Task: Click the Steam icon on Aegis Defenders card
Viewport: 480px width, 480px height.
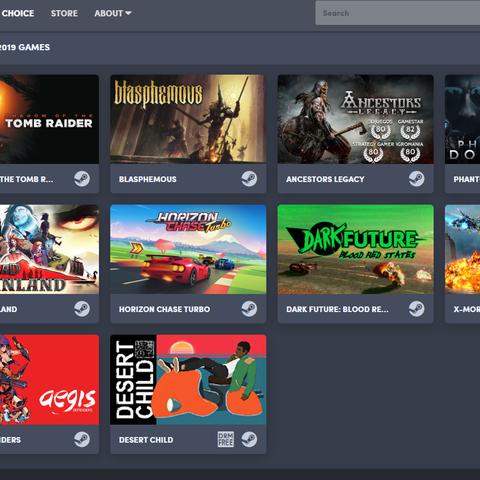Action: pos(82,439)
